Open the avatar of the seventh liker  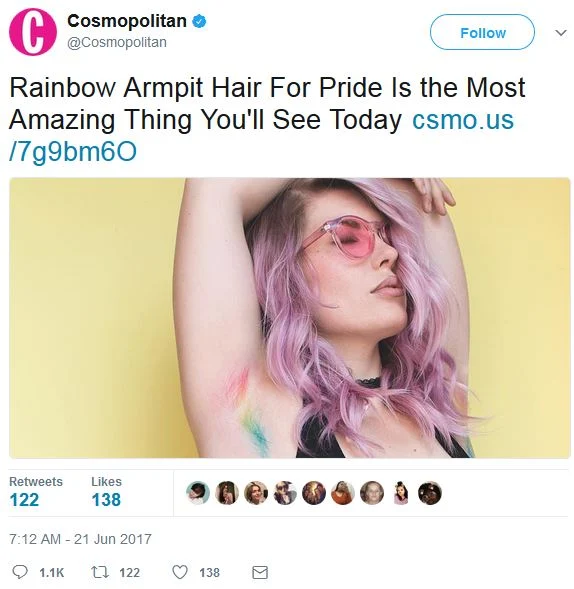click(x=372, y=493)
